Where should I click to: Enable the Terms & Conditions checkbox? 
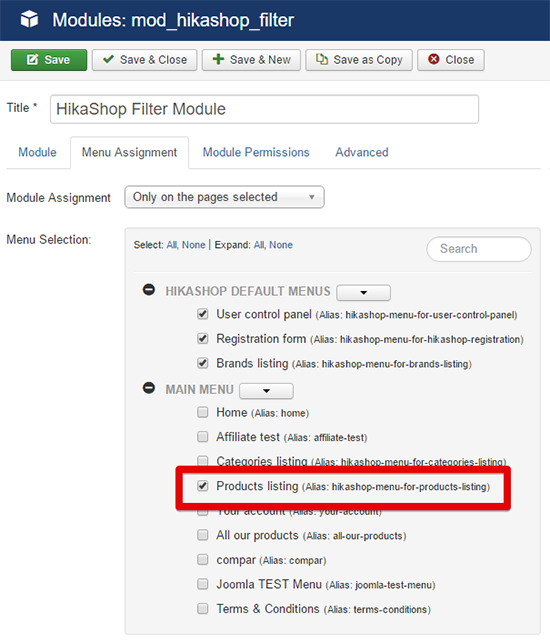pyautogui.click(x=203, y=608)
